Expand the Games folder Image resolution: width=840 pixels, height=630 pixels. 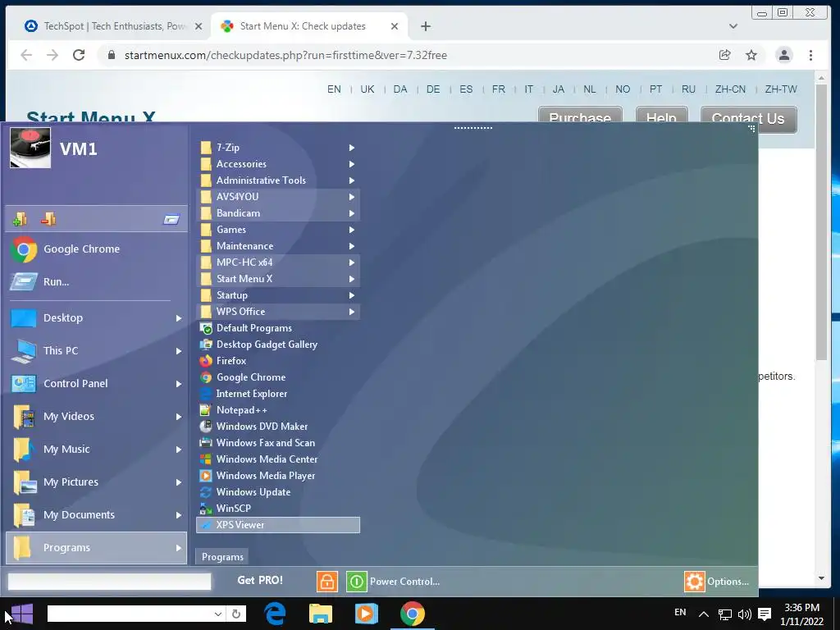[x=278, y=230]
